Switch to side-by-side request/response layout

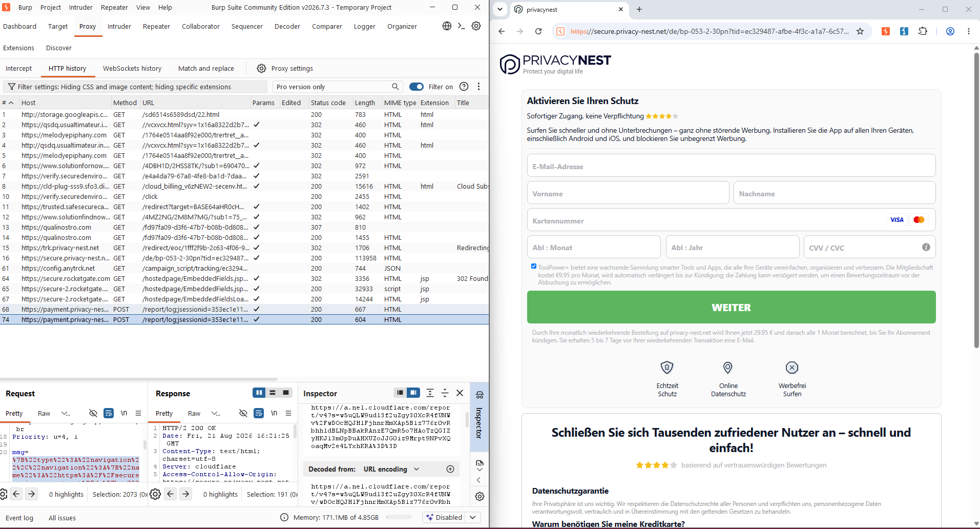tap(259, 393)
